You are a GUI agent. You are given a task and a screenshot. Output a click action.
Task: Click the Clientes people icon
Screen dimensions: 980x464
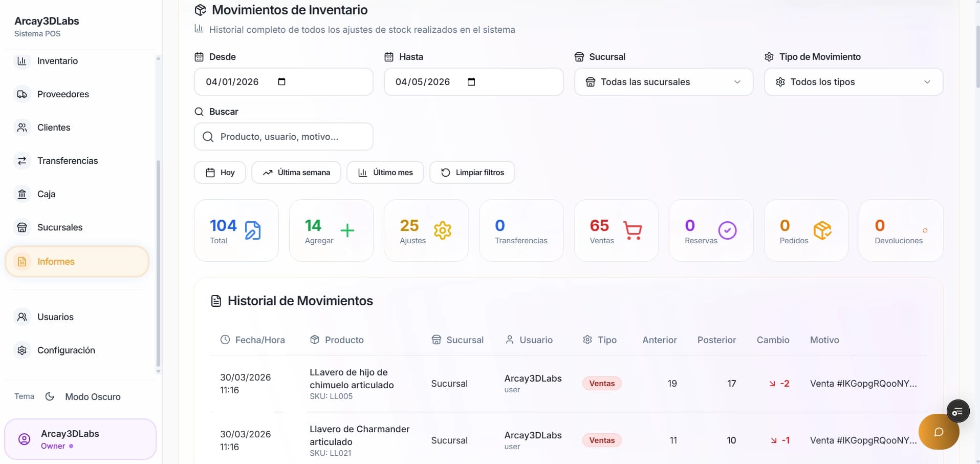22,128
